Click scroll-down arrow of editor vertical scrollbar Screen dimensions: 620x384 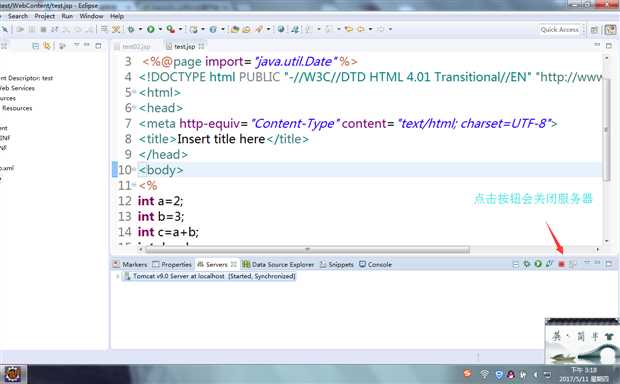[607, 241]
